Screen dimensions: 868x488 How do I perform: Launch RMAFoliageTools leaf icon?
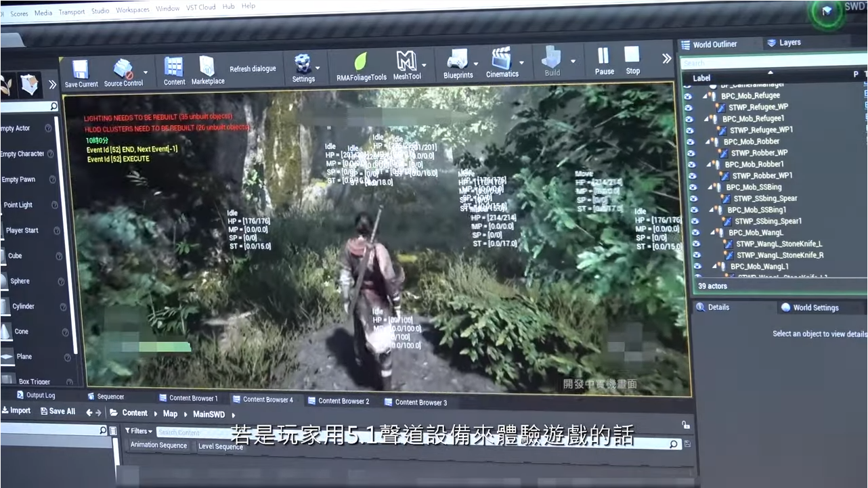[x=361, y=62]
